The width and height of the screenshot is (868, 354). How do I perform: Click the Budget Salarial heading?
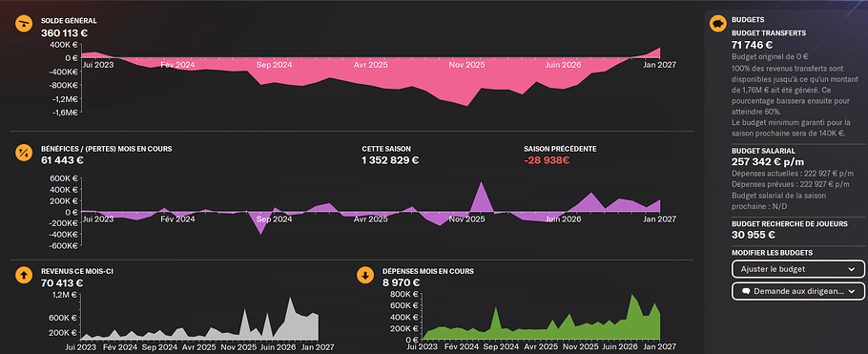763,151
